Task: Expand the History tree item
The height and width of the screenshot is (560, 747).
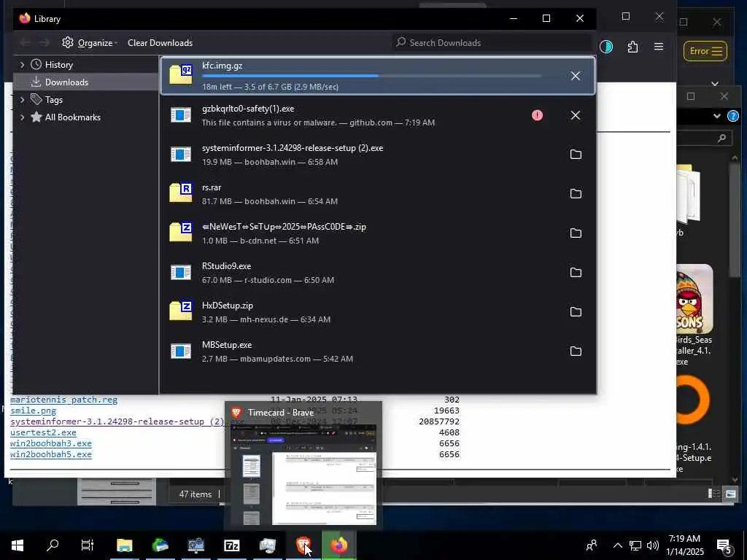Action: [x=22, y=65]
